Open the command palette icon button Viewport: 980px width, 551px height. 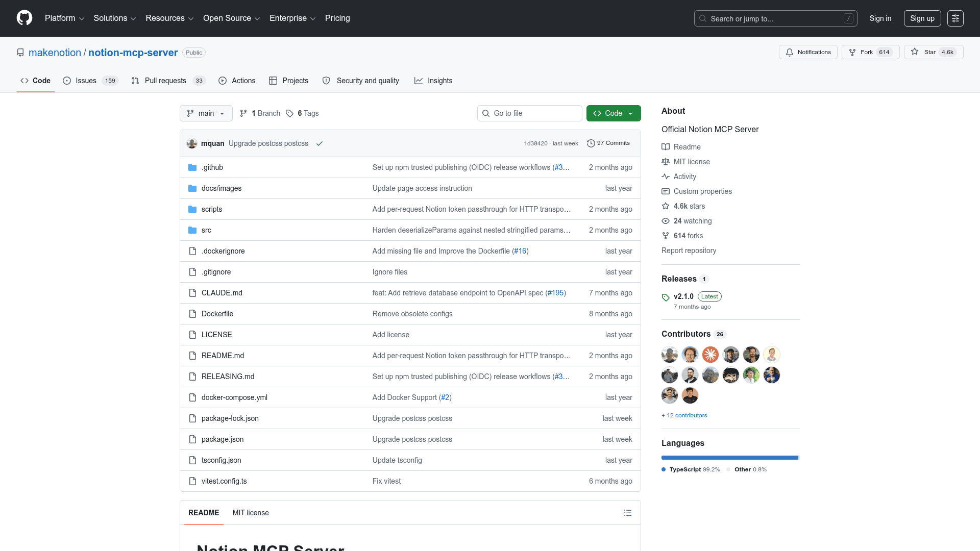[x=955, y=18]
